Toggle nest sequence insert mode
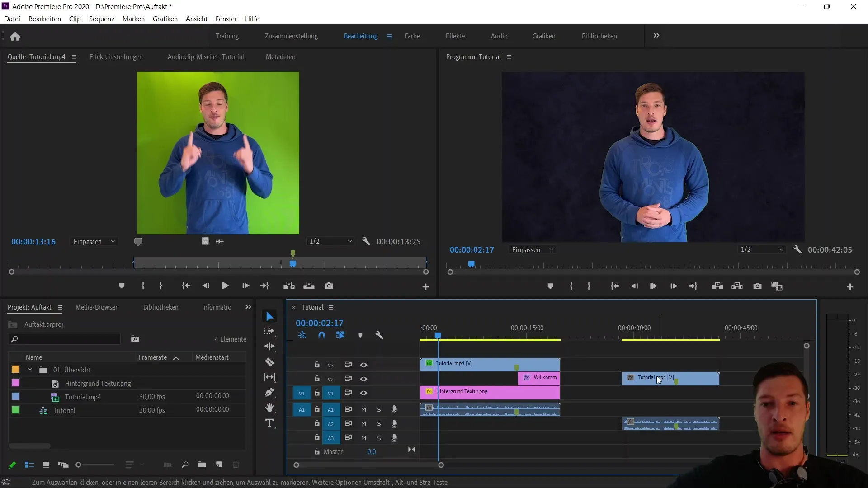The height and width of the screenshot is (488, 868). click(x=302, y=335)
